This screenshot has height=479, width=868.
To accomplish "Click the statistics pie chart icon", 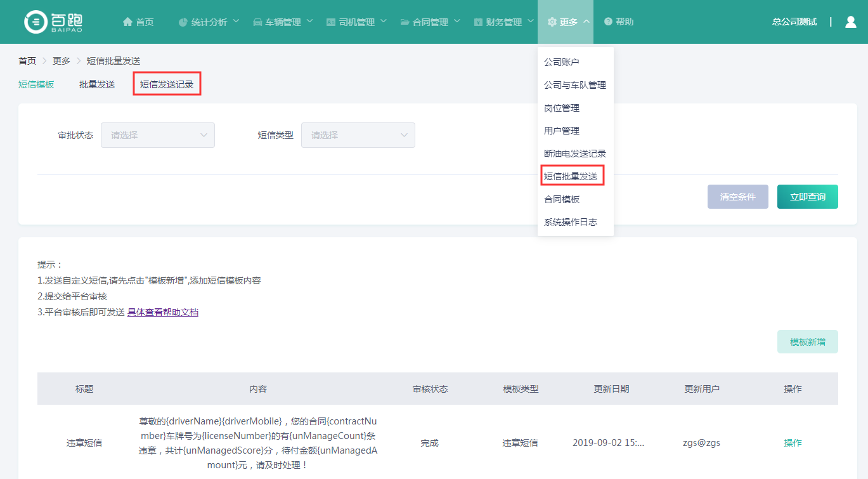I will pyautogui.click(x=183, y=22).
